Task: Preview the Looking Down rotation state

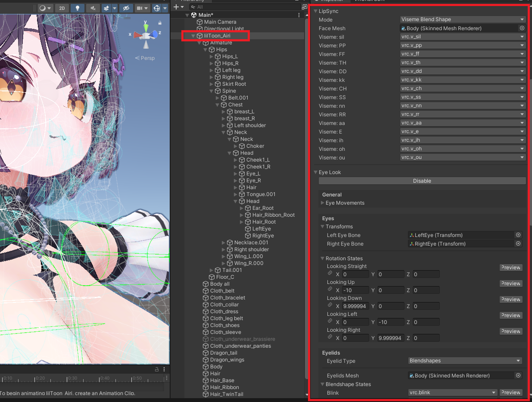Action: click(x=510, y=299)
